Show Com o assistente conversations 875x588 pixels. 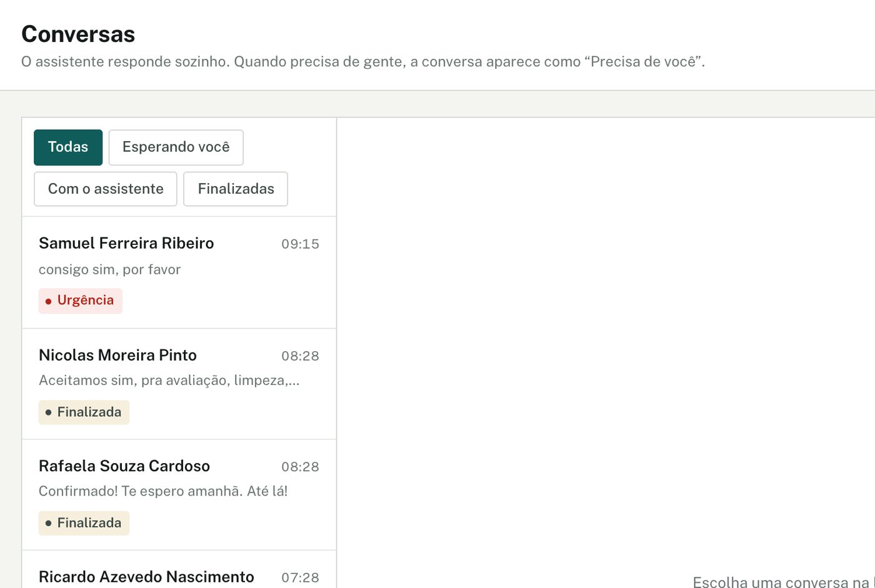pos(106,189)
